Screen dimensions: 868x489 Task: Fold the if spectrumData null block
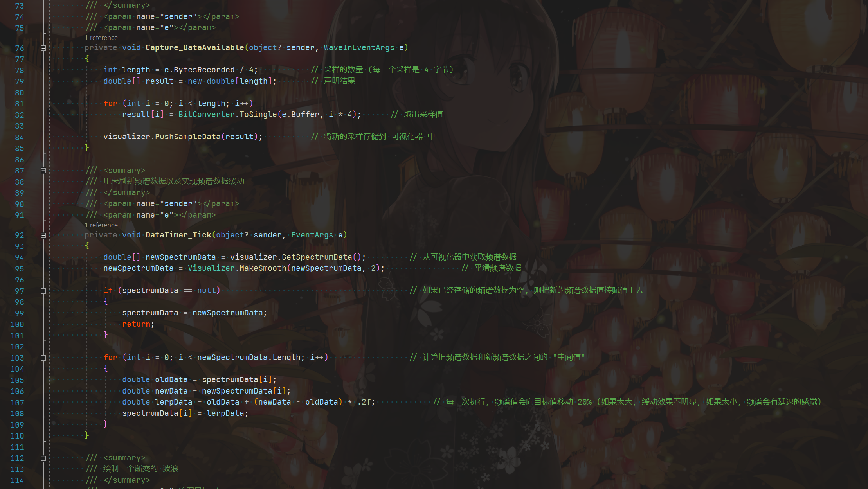coord(43,291)
